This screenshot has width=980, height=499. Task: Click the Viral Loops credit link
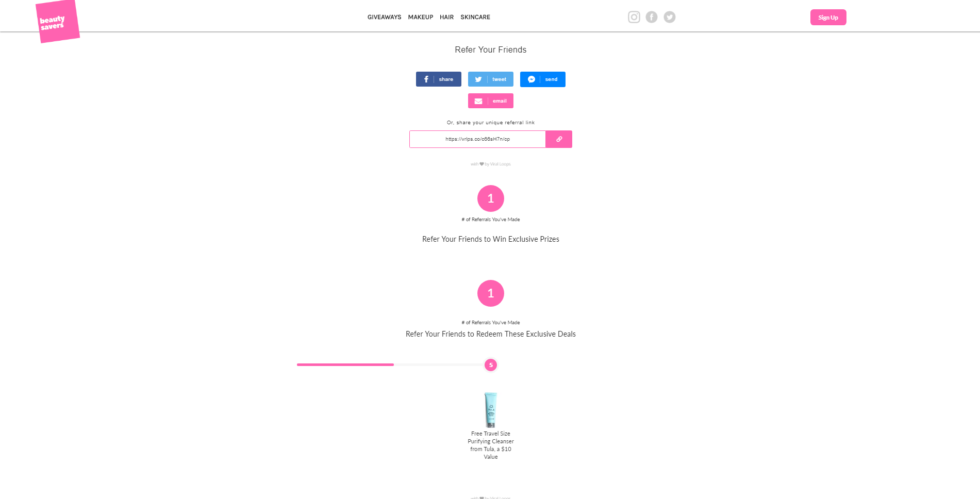coord(491,164)
